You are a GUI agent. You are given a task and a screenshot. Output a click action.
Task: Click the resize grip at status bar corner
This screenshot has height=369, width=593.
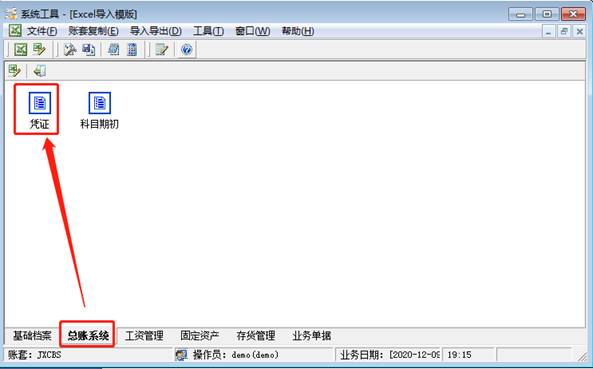tap(582, 356)
